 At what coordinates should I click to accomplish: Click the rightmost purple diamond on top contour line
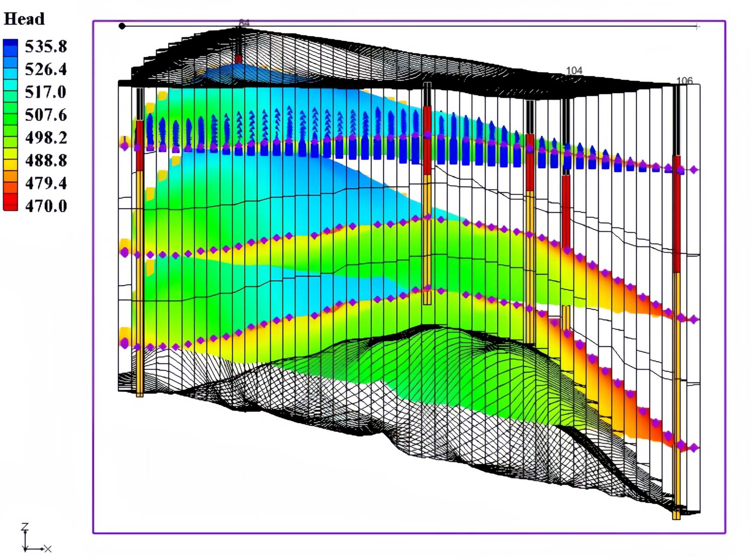pos(694,170)
